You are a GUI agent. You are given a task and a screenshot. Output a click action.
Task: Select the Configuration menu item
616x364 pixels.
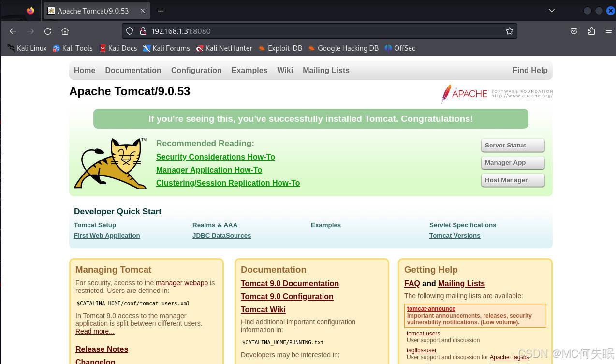(196, 70)
